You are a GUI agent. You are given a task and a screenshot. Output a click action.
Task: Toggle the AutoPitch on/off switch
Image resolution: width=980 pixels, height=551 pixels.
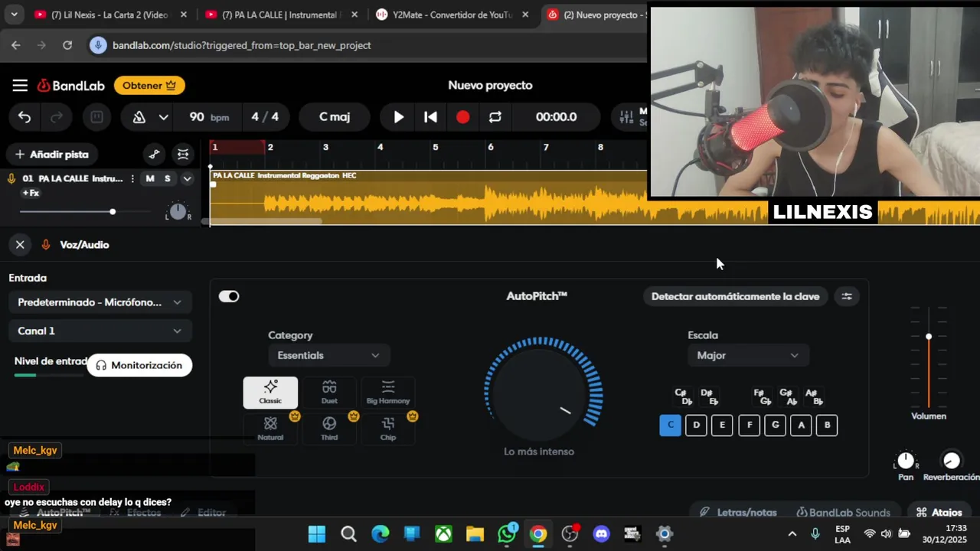point(229,296)
